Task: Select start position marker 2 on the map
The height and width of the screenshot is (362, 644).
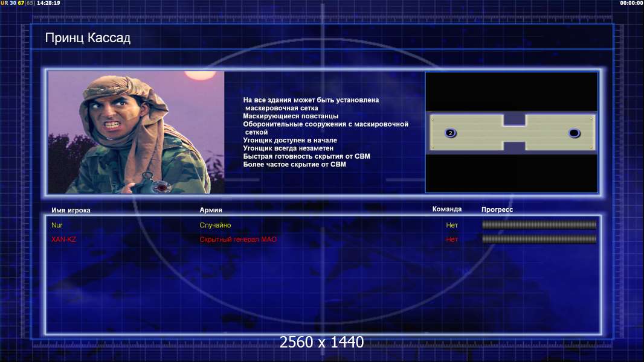Action: 451,133
